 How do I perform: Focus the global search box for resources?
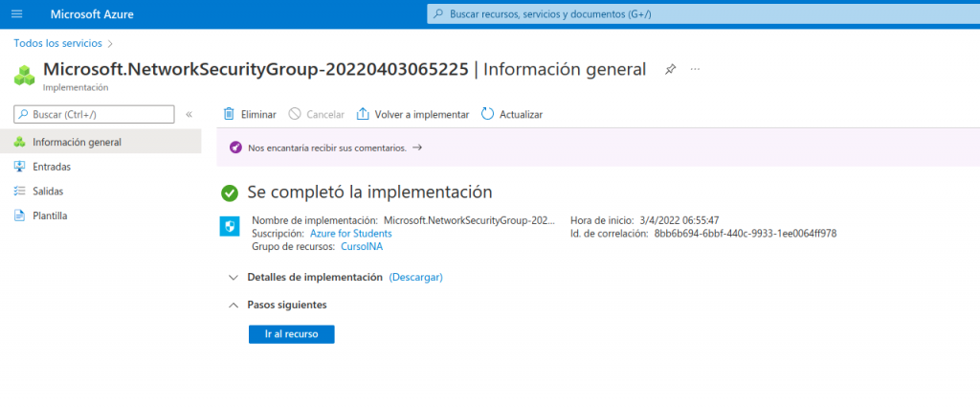703,13
